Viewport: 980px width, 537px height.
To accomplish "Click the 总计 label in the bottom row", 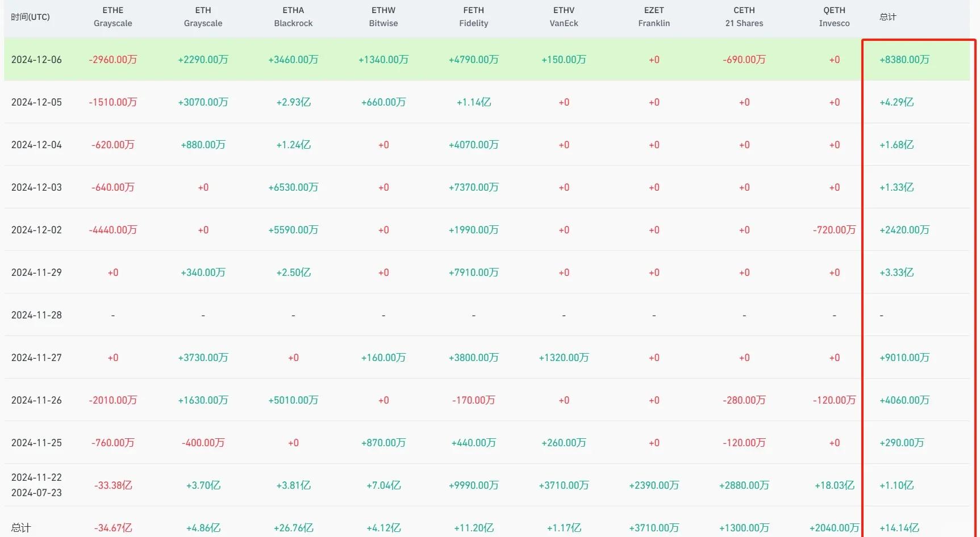I will coord(21,528).
